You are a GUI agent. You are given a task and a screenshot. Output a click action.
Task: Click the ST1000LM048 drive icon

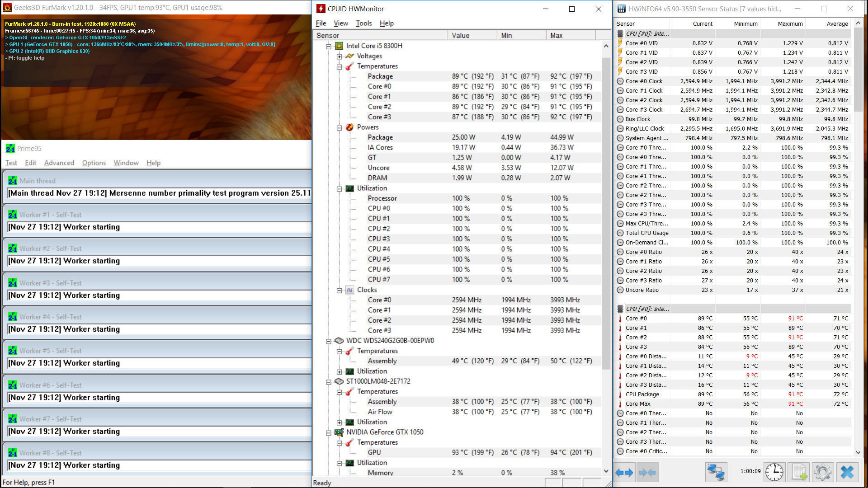339,381
